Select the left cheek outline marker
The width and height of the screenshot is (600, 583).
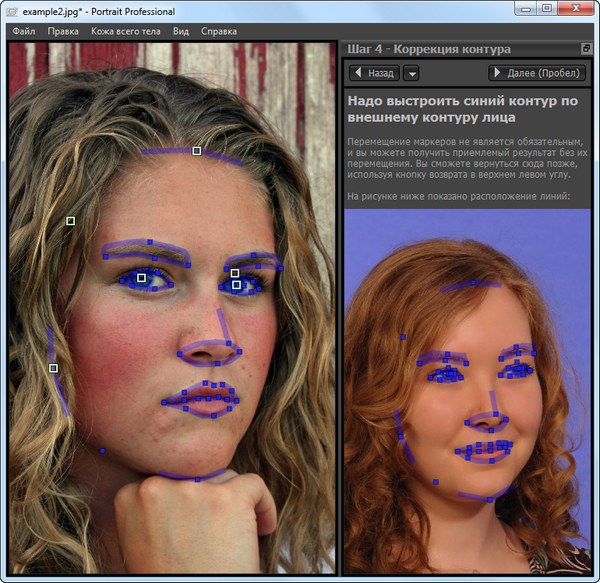point(54,368)
